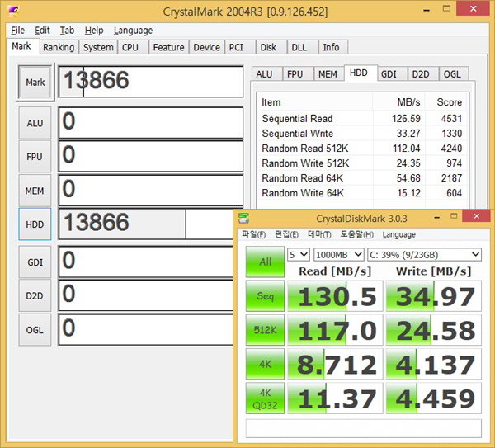Open the Edit menu in CrystalMark
Image resolution: width=495 pixels, height=448 pixels.
click(x=42, y=31)
